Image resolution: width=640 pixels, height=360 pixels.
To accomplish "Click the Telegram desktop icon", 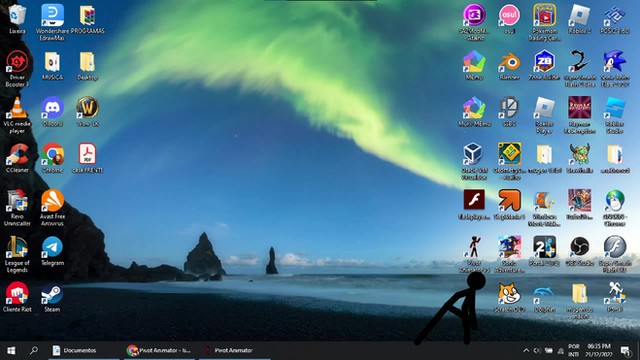I will click(52, 251).
